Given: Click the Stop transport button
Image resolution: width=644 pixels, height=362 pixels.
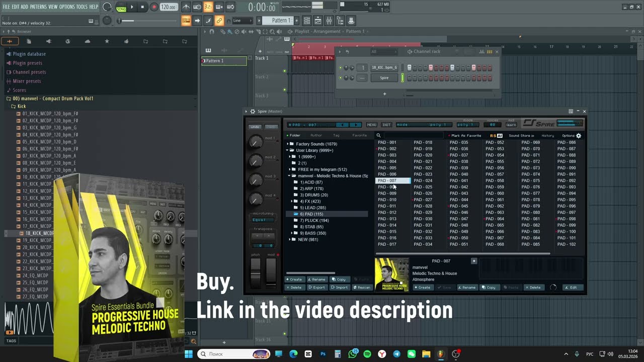Looking at the screenshot, I should coord(143,7).
